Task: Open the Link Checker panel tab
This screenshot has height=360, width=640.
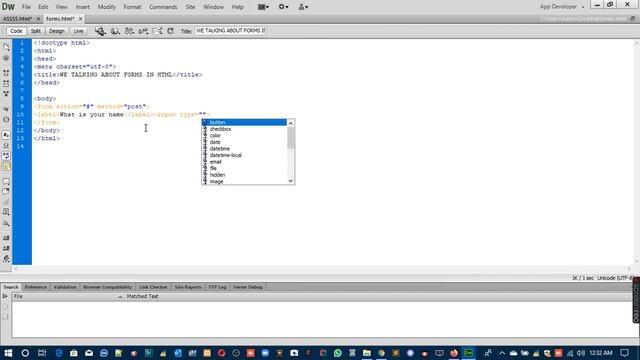Action: [x=153, y=287]
